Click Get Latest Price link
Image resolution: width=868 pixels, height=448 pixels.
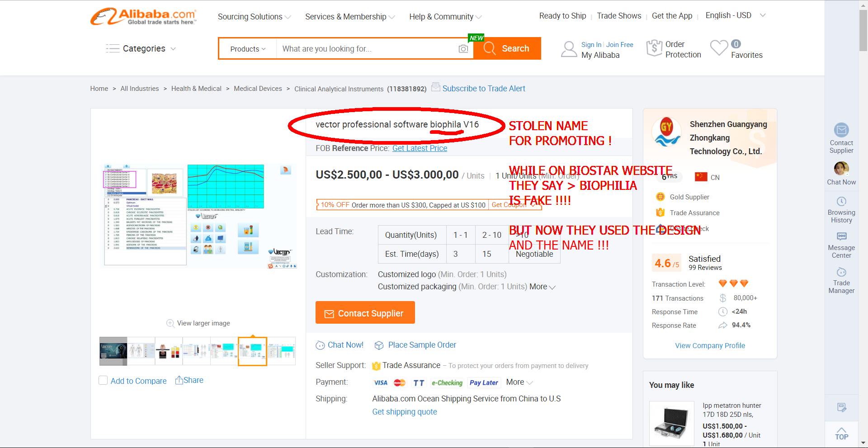point(420,148)
